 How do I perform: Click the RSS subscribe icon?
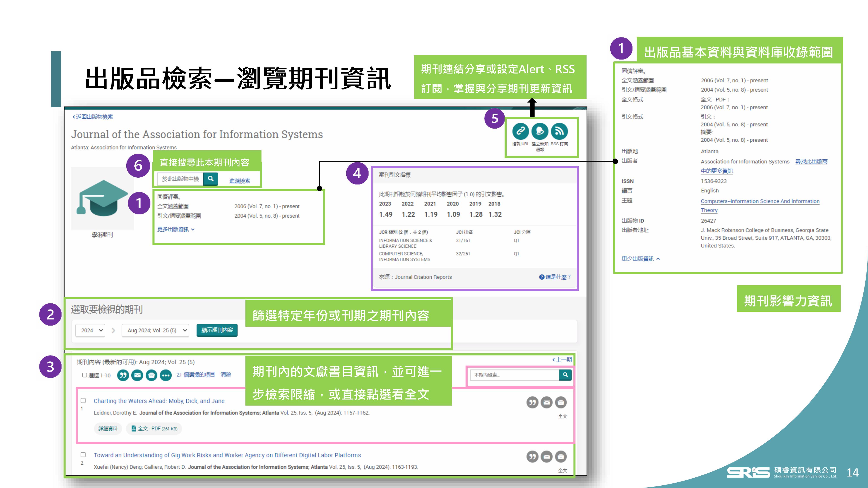(x=559, y=131)
